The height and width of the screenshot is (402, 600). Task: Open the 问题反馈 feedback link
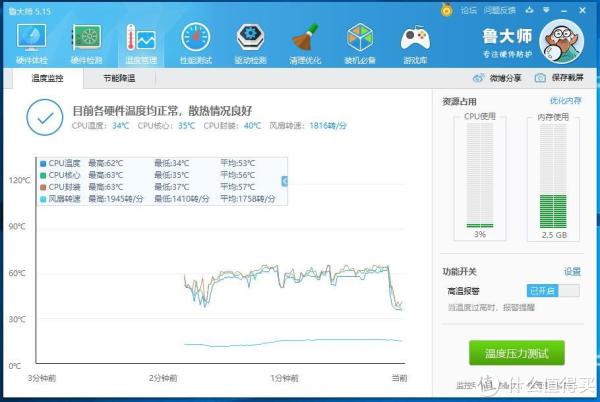[x=499, y=10]
